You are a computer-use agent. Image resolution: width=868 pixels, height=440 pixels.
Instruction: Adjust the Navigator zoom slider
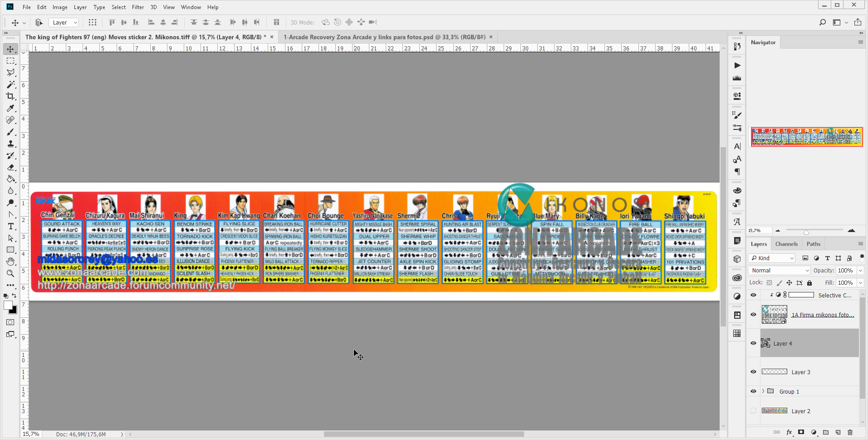click(806, 232)
